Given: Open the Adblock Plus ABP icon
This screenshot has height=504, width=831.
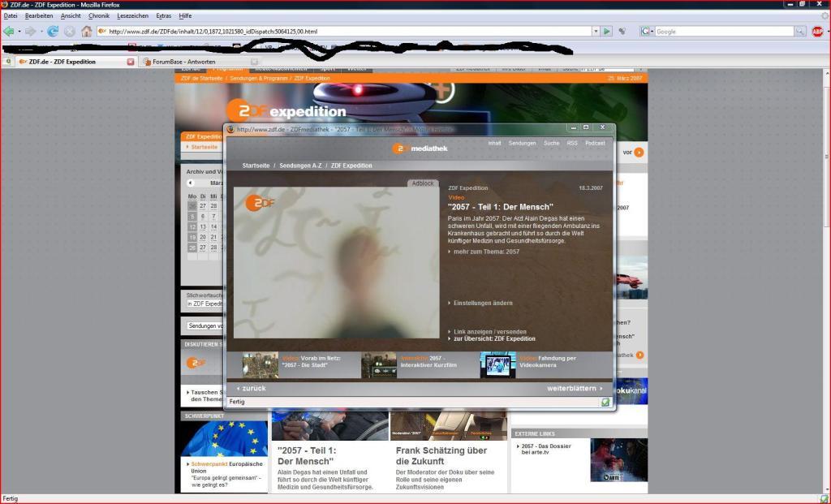Looking at the screenshot, I should (x=817, y=32).
